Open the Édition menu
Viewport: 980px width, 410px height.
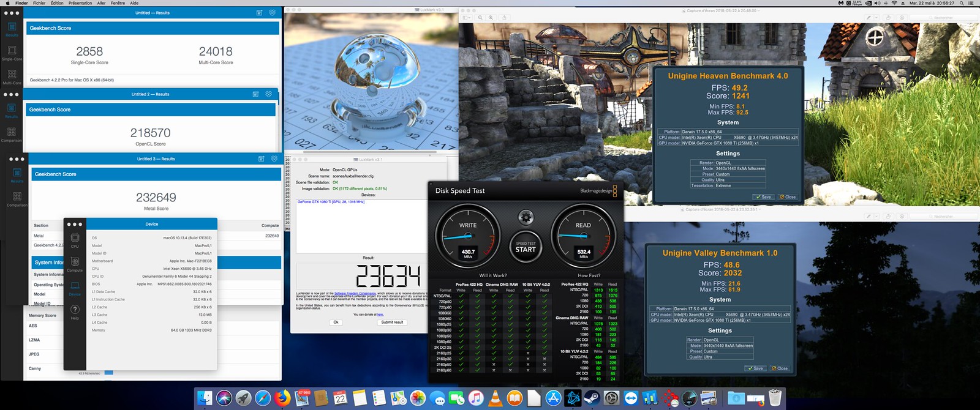[57, 3]
